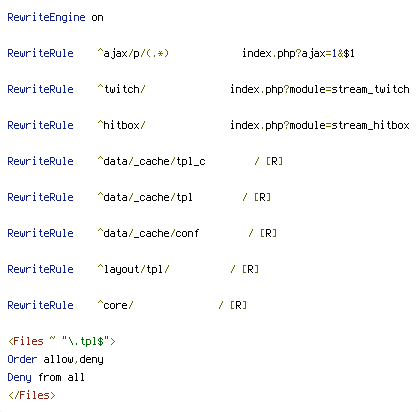The height and width of the screenshot is (412, 418).
Task: Click the [R] flag on conf line
Action: coord(268,233)
